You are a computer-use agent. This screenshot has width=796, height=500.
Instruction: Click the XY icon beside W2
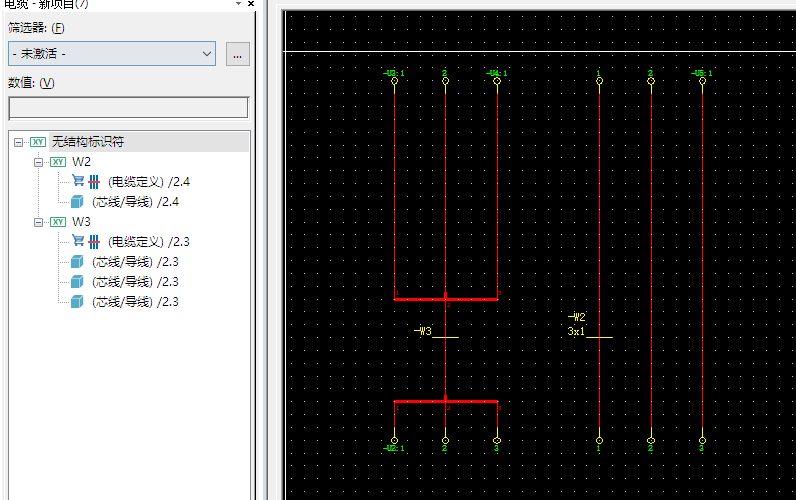58,162
